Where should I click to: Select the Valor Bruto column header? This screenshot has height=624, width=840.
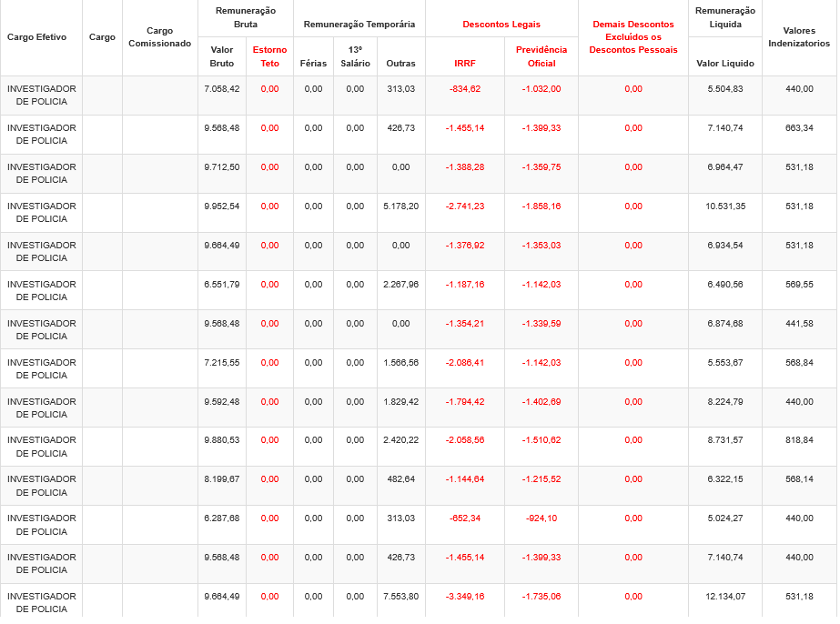coord(222,56)
